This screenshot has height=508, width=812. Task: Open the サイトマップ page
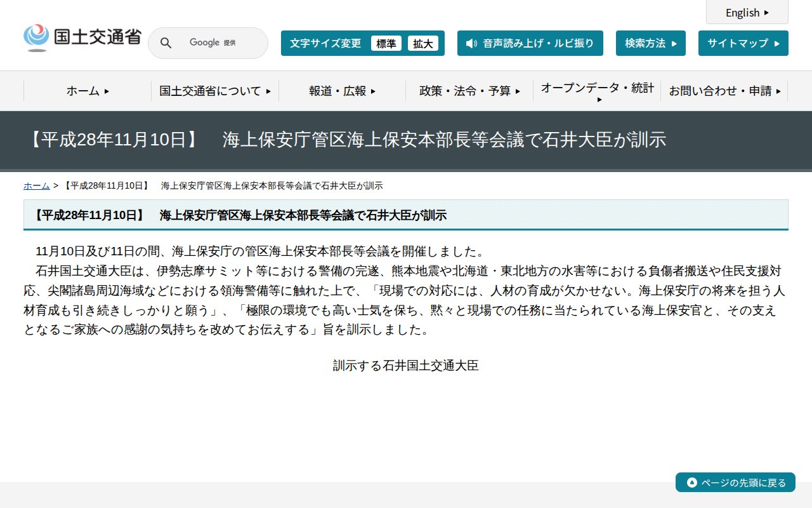coord(743,43)
